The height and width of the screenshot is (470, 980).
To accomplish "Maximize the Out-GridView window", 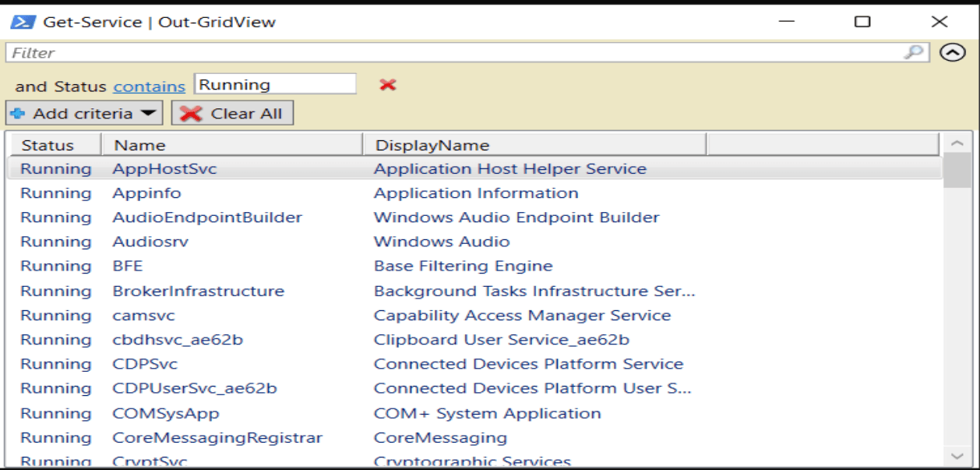I will coord(862,22).
